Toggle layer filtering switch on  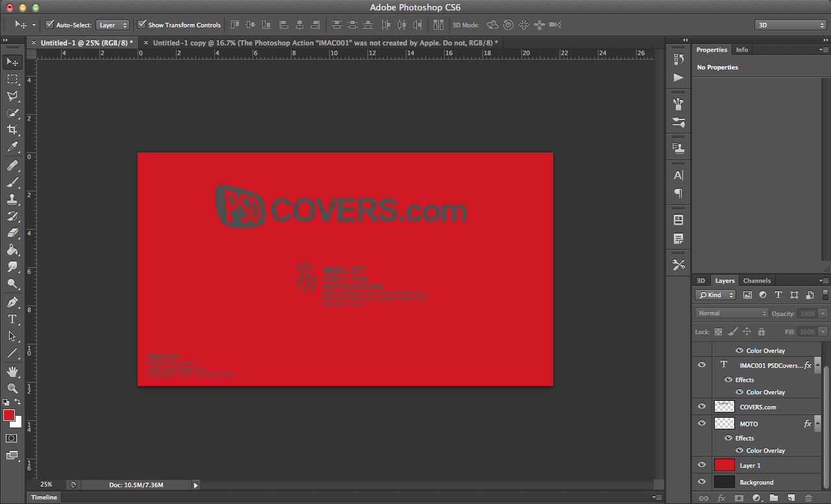point(826,295)
